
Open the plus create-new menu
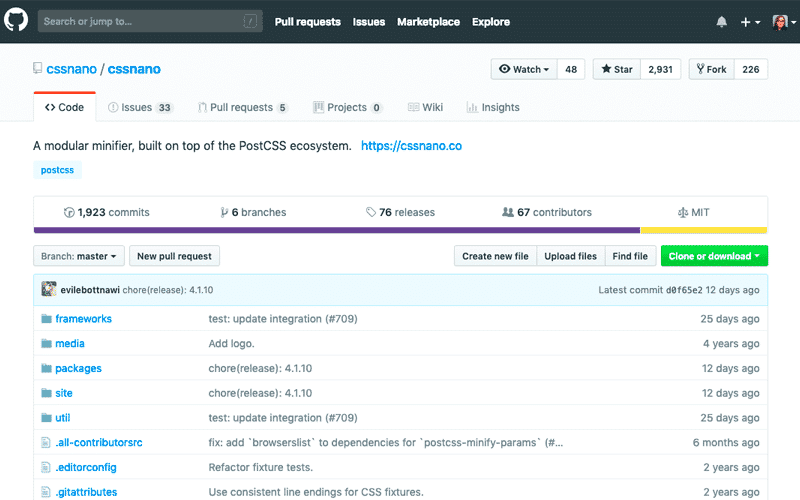[750, 22]
